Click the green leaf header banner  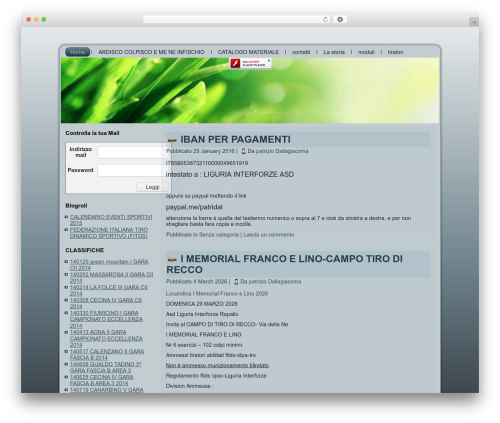(250, 91)
